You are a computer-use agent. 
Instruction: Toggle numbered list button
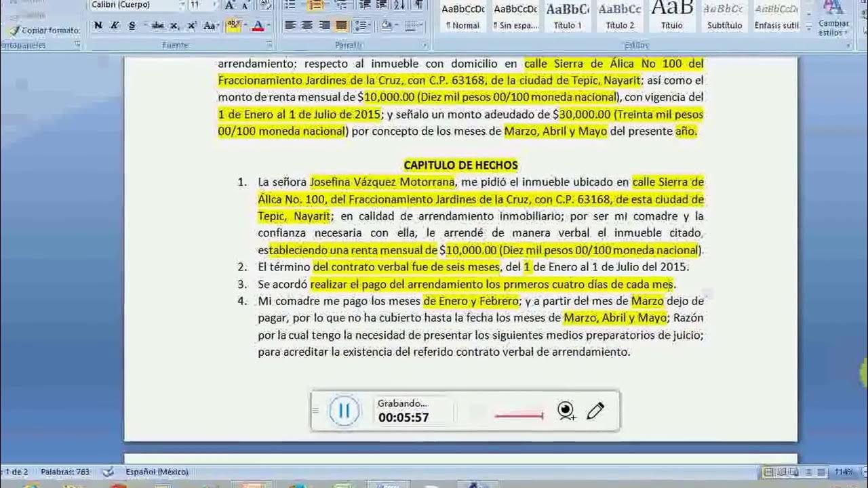[x=317, y=5]
